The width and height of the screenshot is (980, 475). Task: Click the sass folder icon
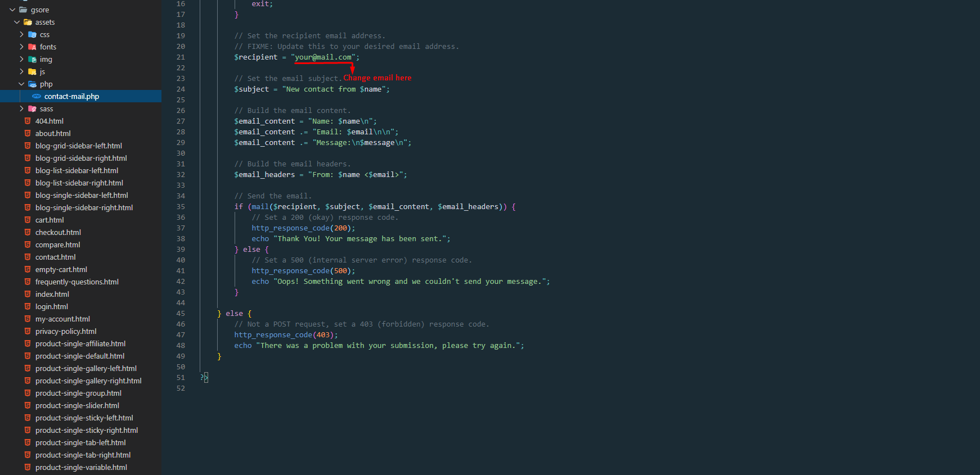33,109
